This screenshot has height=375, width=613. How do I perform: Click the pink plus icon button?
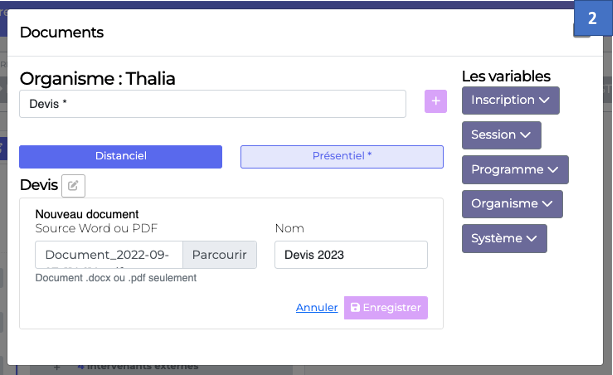436,101
